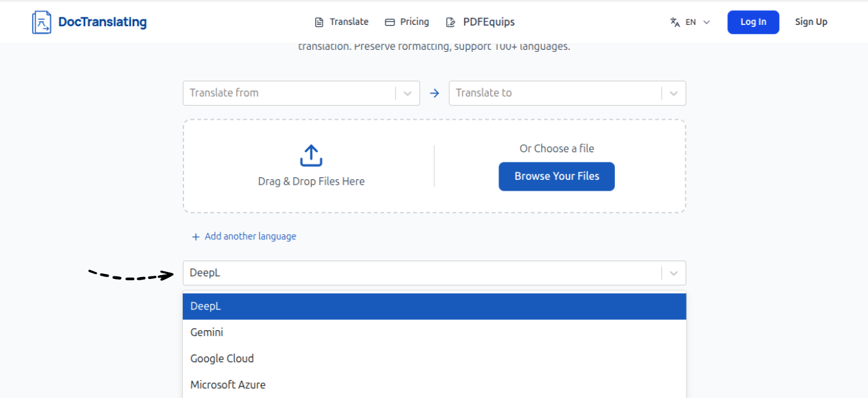
Task: Select Gemini from the engine list
Action: [435, 333]
